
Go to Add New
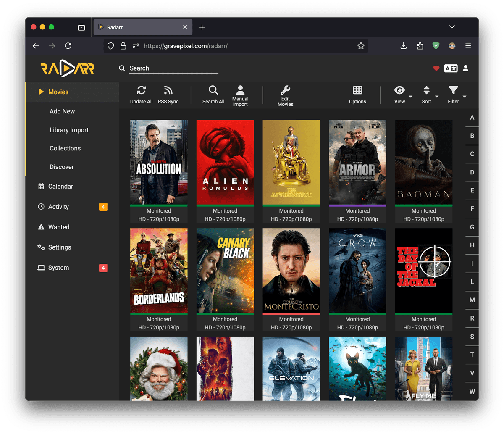coord(62,111)
